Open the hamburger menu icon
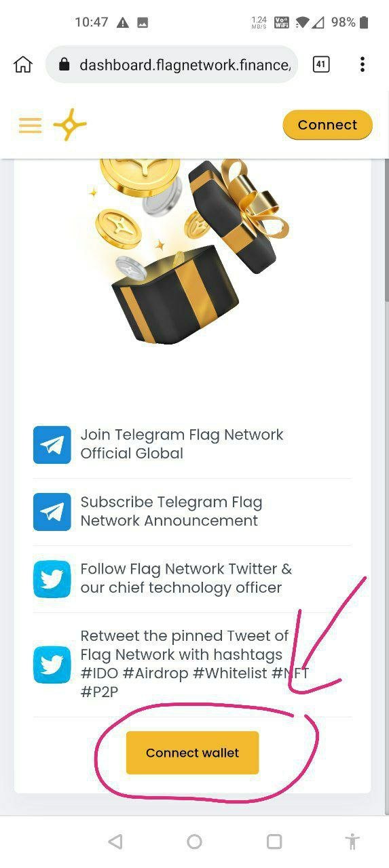Viewport: 389px width, 868px height. click(x=30, y=125)
